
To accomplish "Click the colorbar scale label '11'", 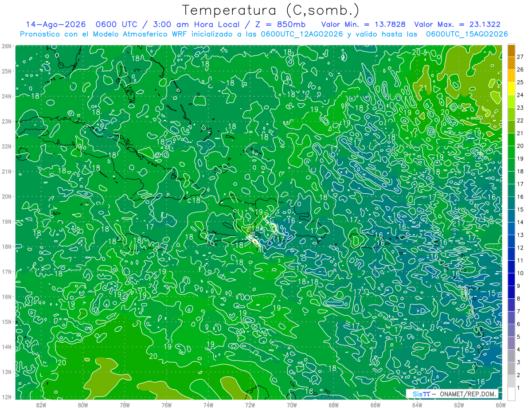I will pos(520,261).
